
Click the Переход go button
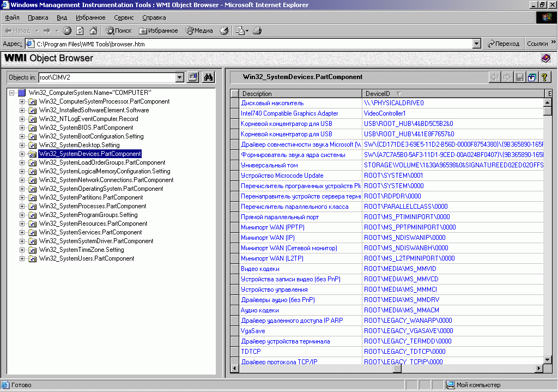[504, 44]
